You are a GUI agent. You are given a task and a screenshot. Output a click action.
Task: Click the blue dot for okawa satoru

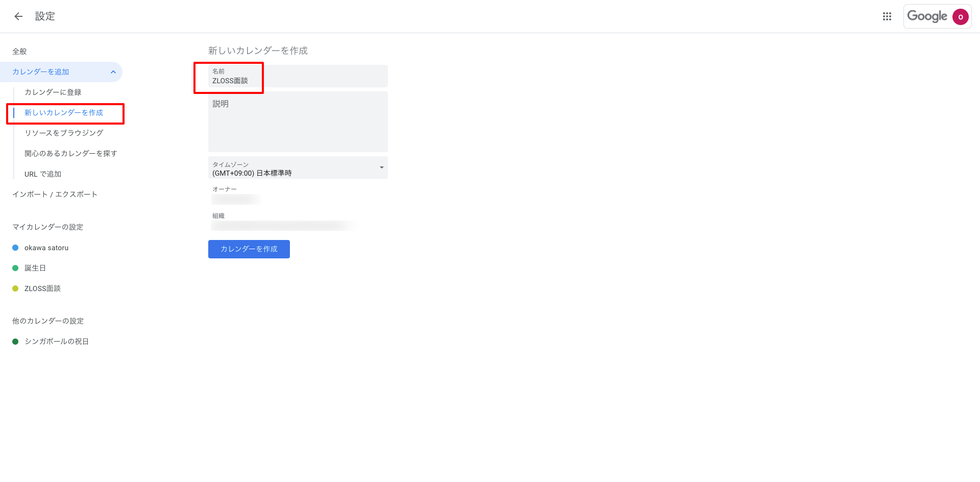point(15,248)
